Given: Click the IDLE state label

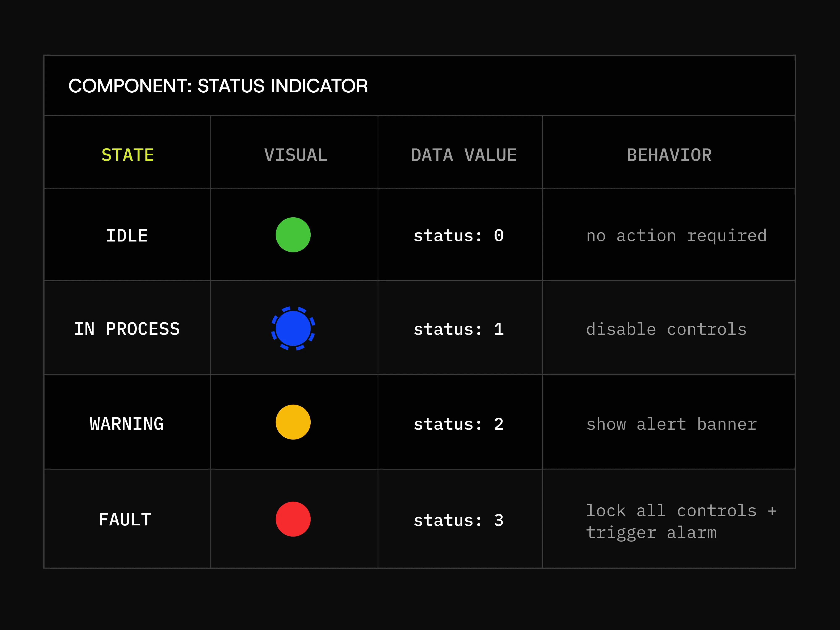Looking at the screenshot, I should tap(126, 235).
